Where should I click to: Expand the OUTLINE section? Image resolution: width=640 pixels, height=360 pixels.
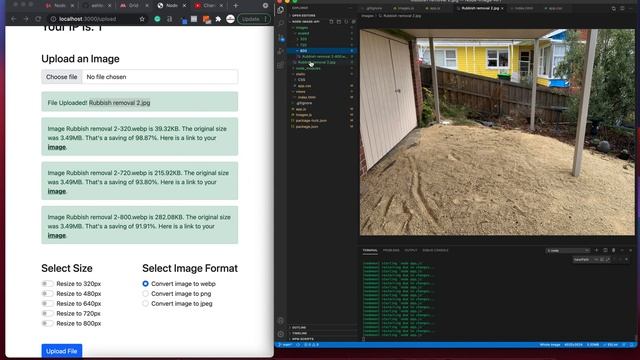[299, 327]
